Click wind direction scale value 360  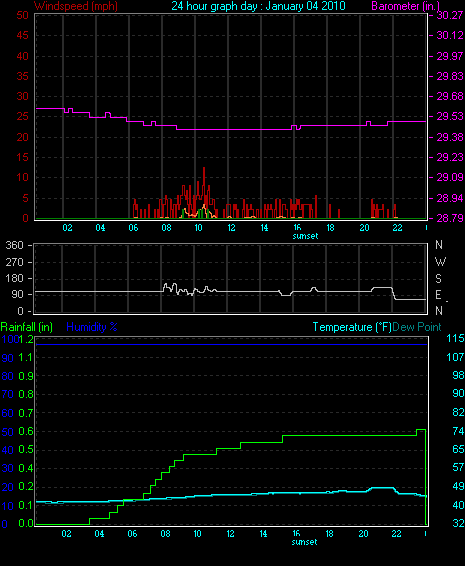point(14,245)
